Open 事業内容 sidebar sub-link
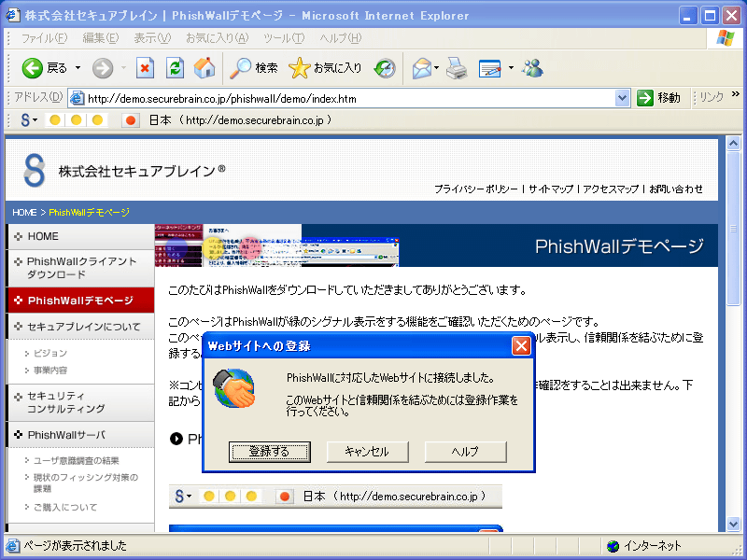This screenshot has height=560, width=747. 50,370
